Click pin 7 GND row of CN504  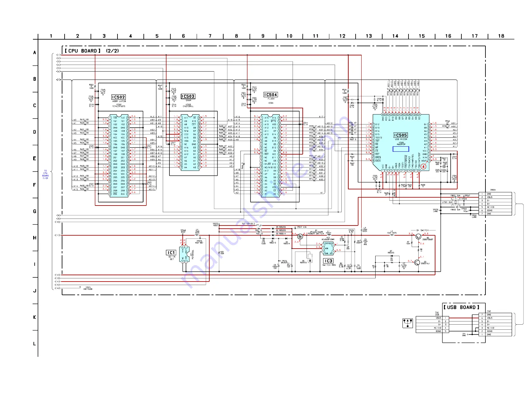coord(495,214)
